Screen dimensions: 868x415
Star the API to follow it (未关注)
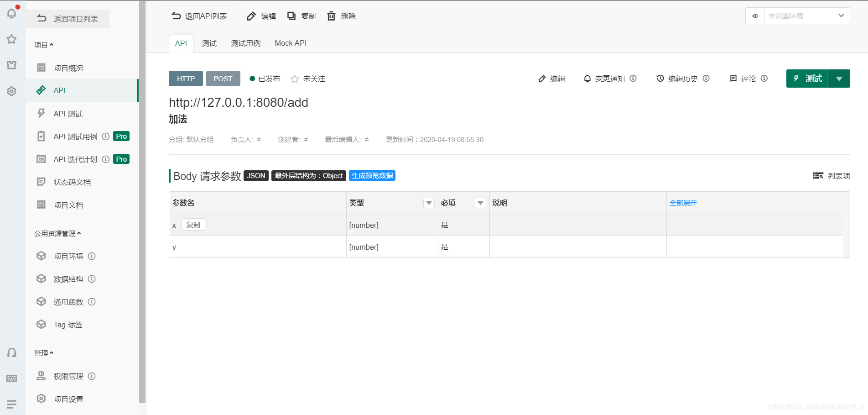[x=294, y=78]
